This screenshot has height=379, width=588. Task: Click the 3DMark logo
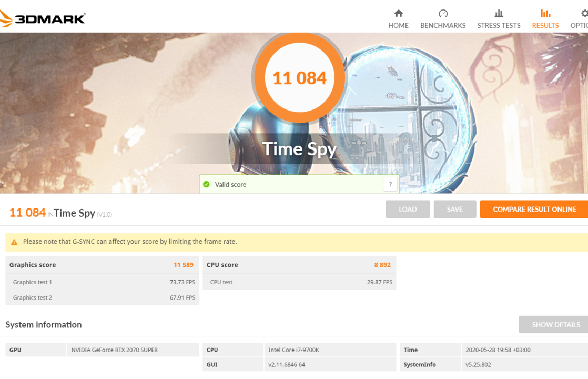43,18
